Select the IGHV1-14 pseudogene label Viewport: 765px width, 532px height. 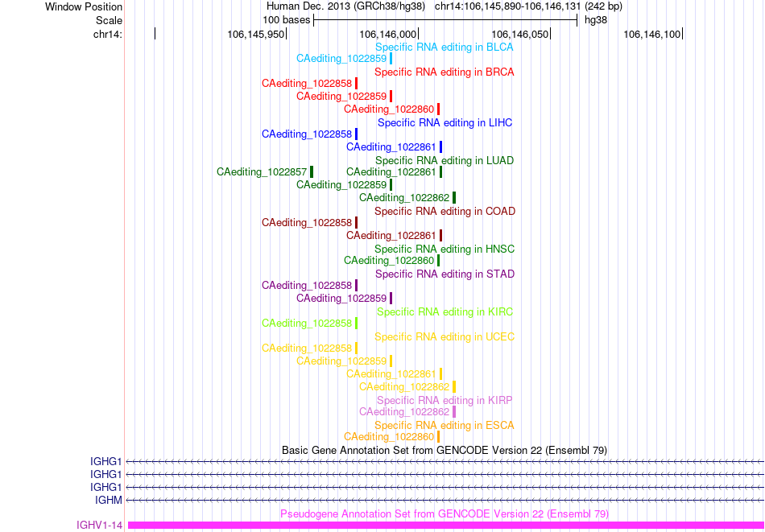tap(100, 525)
